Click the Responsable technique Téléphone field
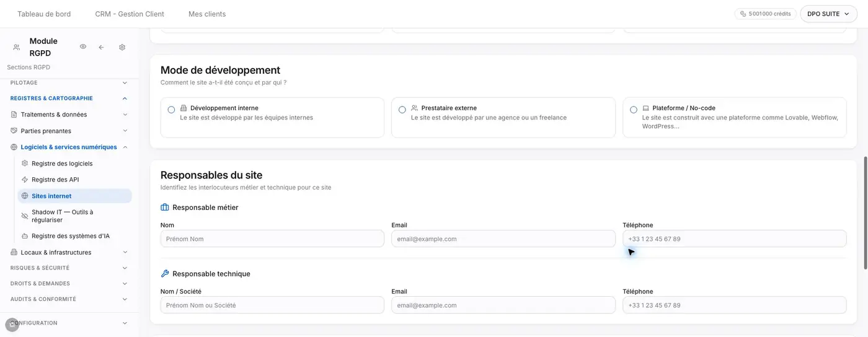The width and height of the screenshot is (868, 337). pyautogui.click(x=735, y=305)
